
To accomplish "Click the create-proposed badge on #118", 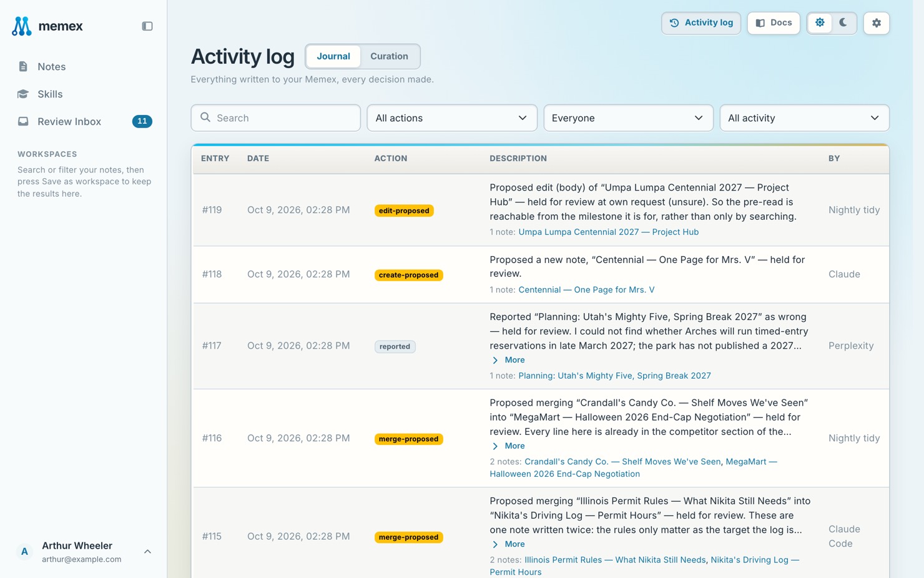I will pyautogui.click(x=408, y=275).
